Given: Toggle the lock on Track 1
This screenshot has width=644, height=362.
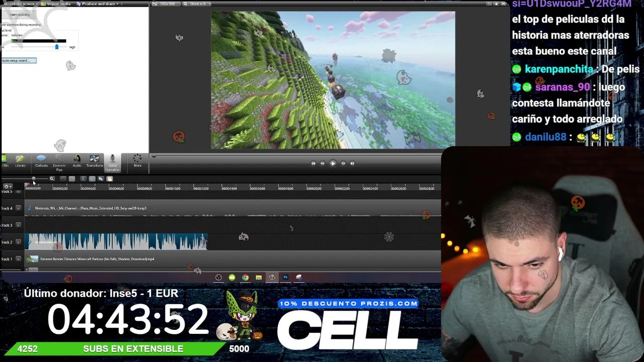Looking at the screenshot, I should point(19,259).
